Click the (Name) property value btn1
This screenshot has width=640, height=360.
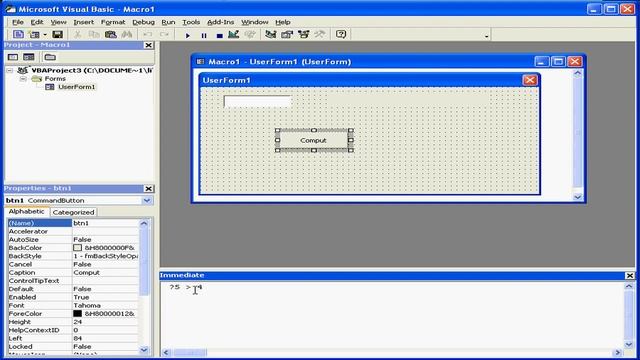(x=105, y=223)
